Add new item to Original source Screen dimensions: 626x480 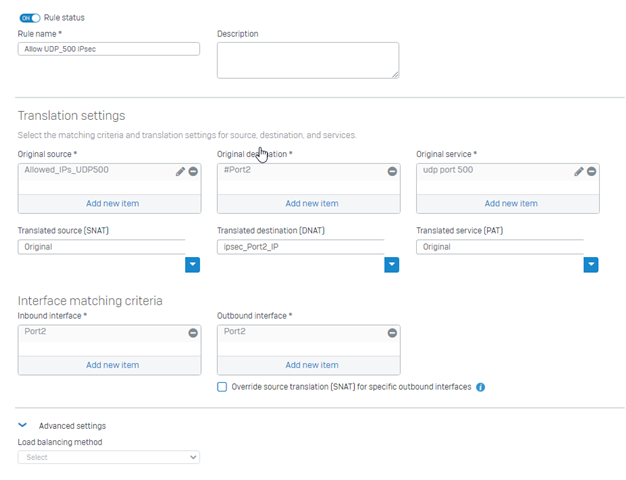(x=113, y=204)
